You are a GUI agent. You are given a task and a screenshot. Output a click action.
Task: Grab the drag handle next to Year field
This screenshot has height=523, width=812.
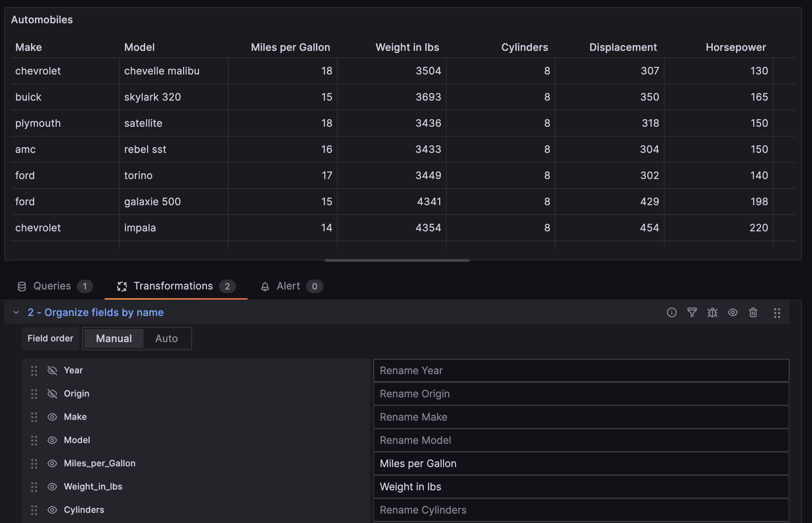point(34,370)
